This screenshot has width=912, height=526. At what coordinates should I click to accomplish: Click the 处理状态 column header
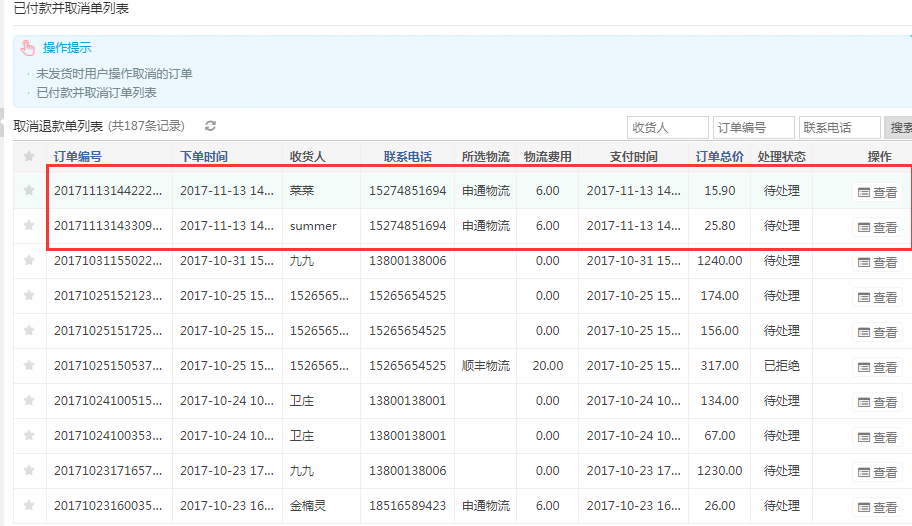coord(782,156)
